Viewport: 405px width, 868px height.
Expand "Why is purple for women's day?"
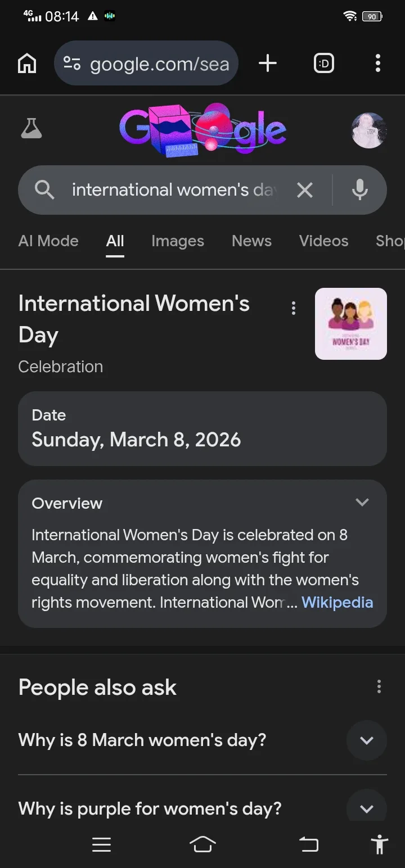point(366,808)
